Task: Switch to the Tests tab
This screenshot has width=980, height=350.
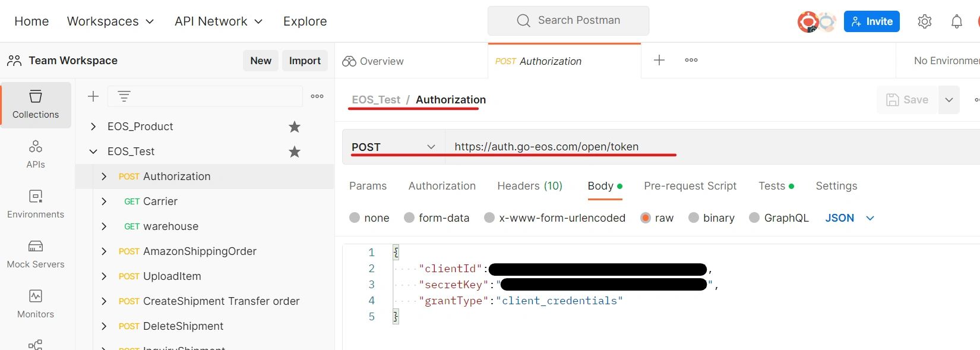Action: click(776, 186)
